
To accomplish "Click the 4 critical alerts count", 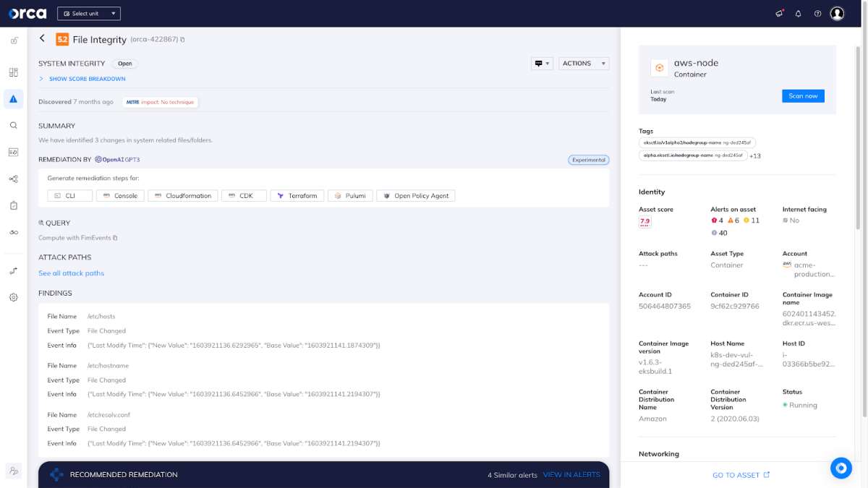I will 718,221.
